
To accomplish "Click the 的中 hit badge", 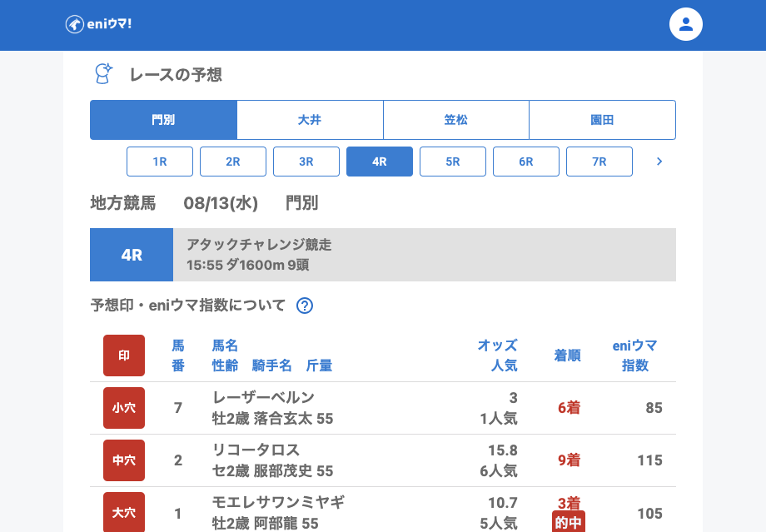I will coord(569,522).
